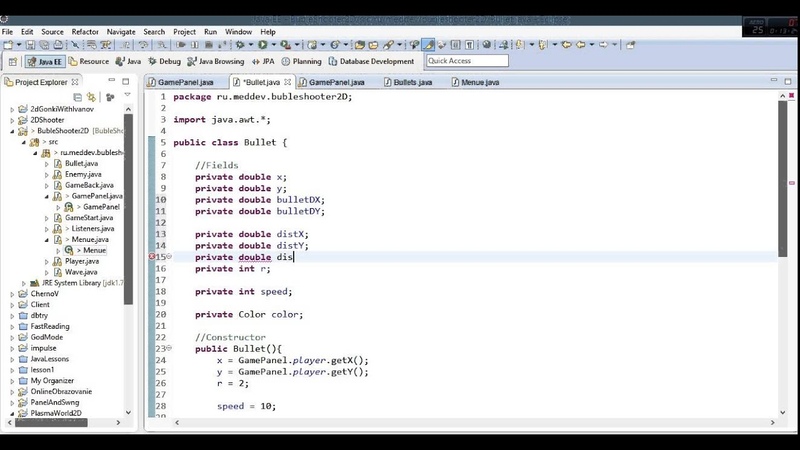Toggle Link with Editor in Project Explorer

click(x=91, y=97)
